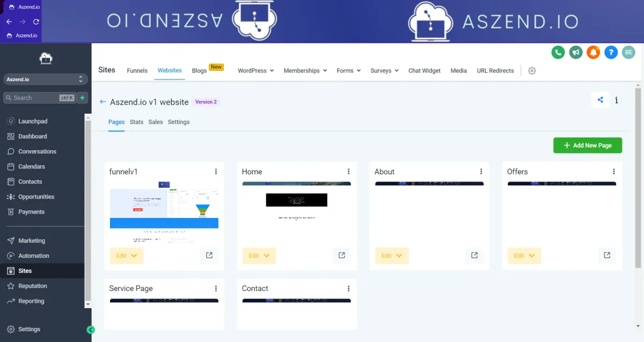Reload the page with browser refresh icon
Viewport: 644px width, 342px height.
click(x=36, y=22)
